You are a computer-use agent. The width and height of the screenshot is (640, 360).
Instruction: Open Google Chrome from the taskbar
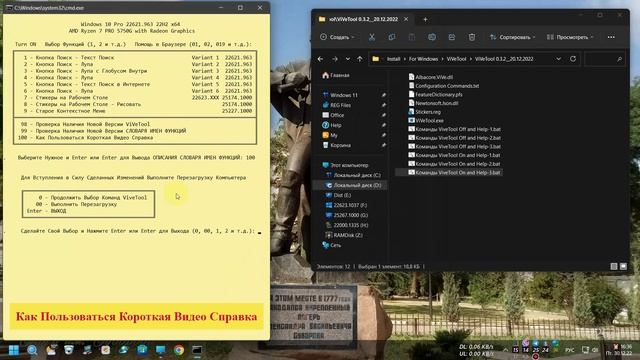(x=179, y=350)
